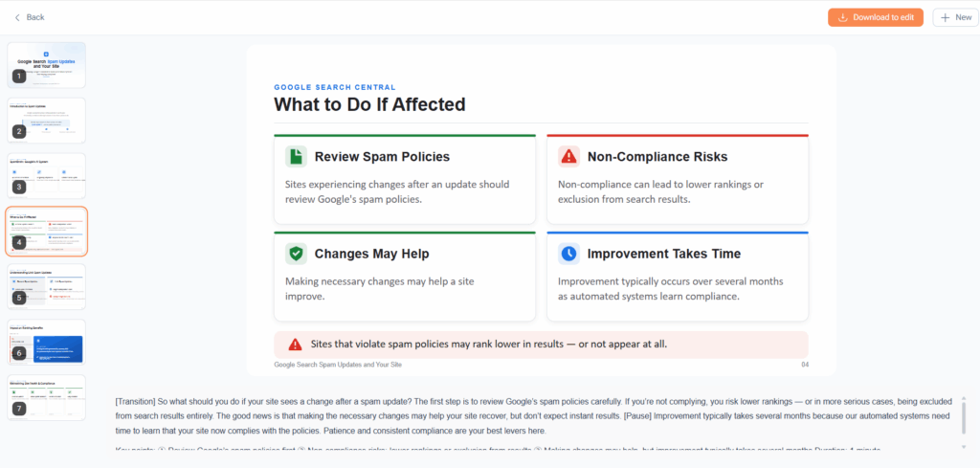Screen dimensions: 980x468
Task: Select slide 7 thumbnail
Action: tap(47, 397)
